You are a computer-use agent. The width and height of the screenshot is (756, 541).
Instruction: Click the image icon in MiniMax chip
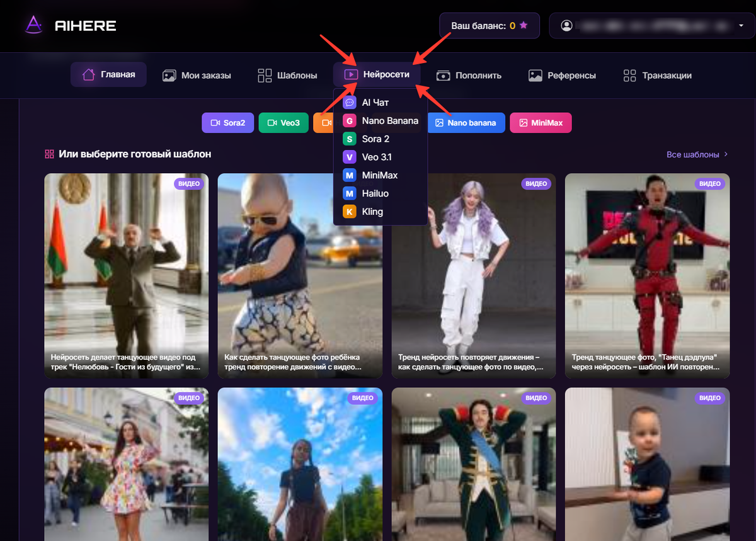tap(523, 123)
